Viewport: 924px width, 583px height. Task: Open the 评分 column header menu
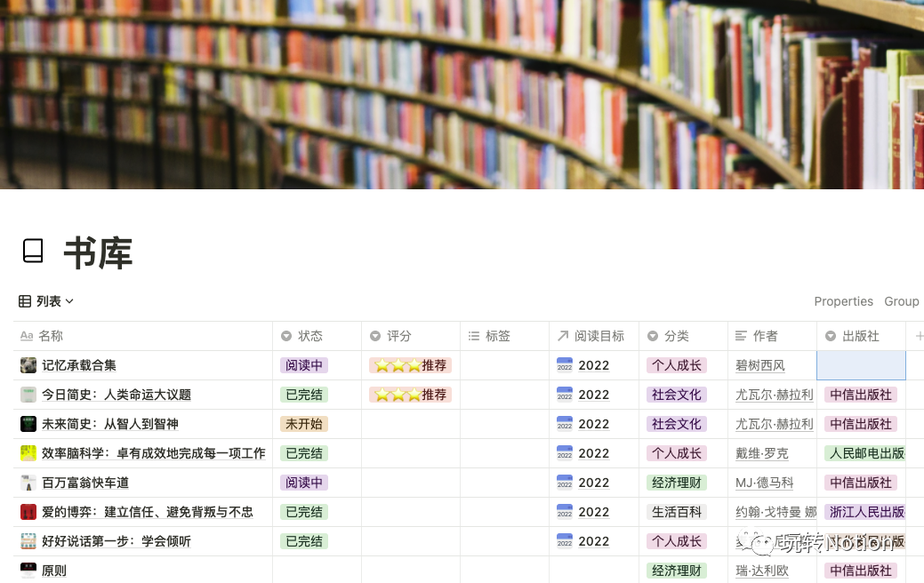[x=398, y=336]
